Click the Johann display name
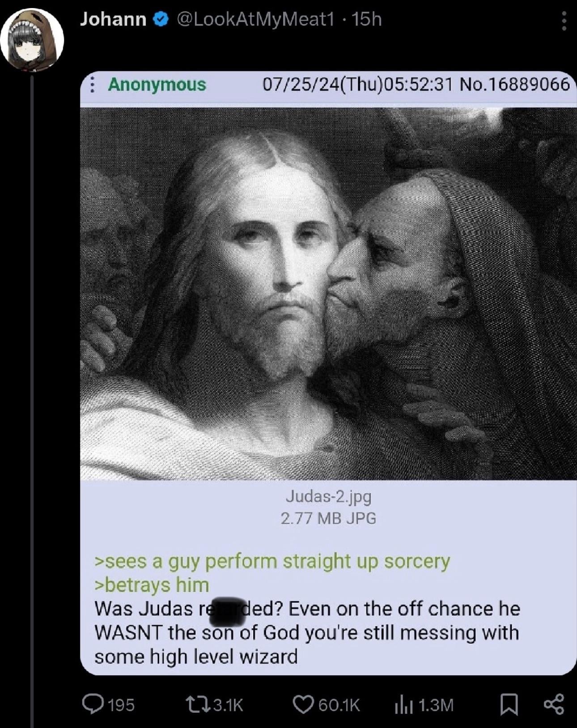The height and width of the screenshot is (728, 577). point(113,19)
